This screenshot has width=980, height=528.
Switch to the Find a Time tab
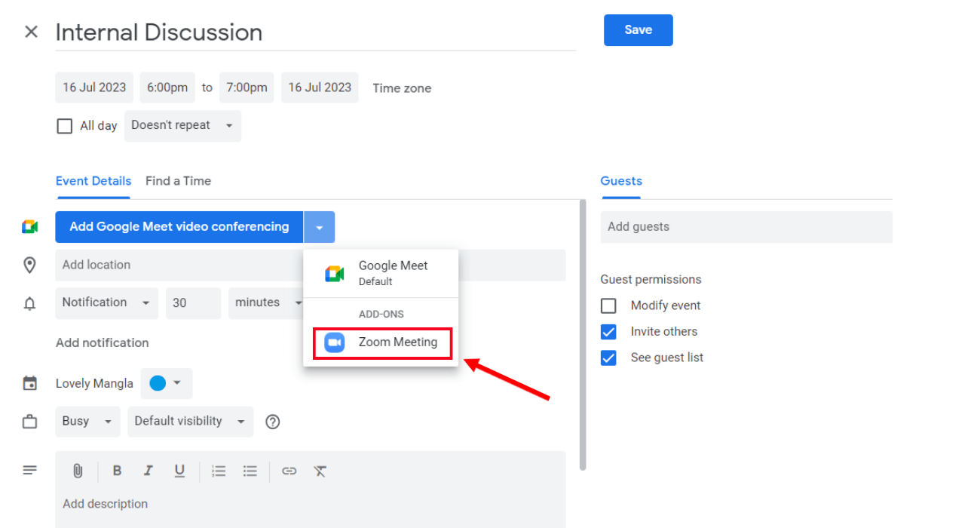(178, 181)
